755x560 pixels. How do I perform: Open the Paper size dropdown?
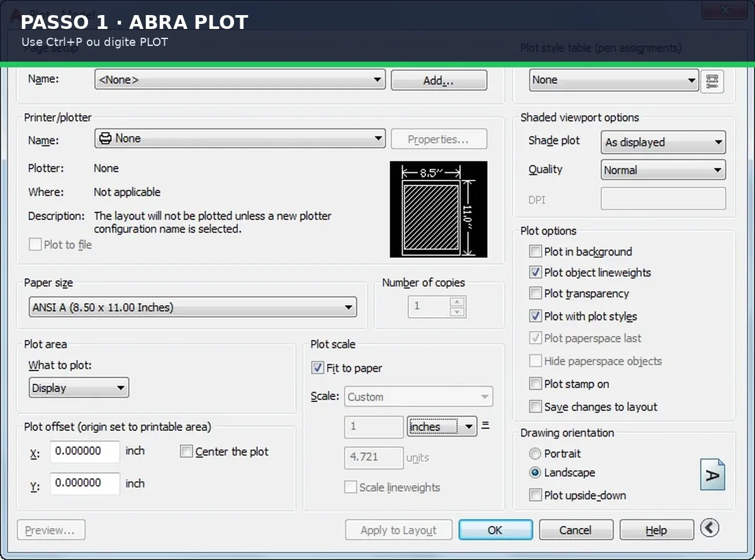pyautogui.click(x=193, y=307)
